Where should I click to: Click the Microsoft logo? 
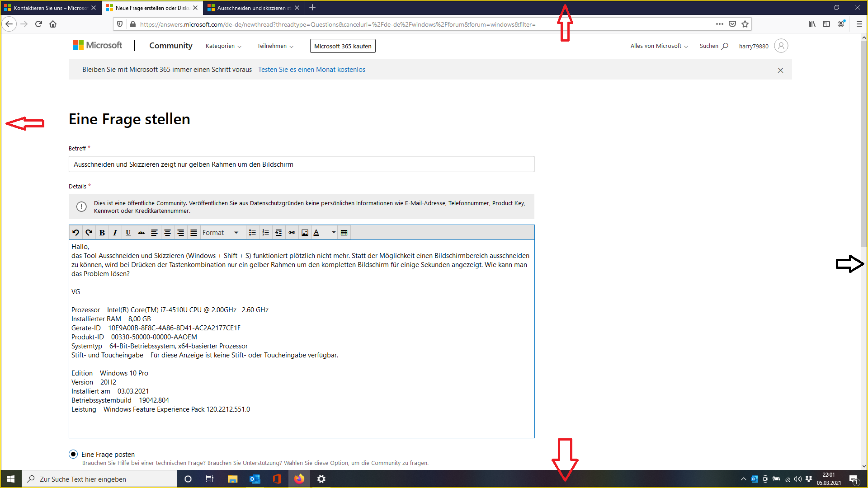click(x=98, y=45)
